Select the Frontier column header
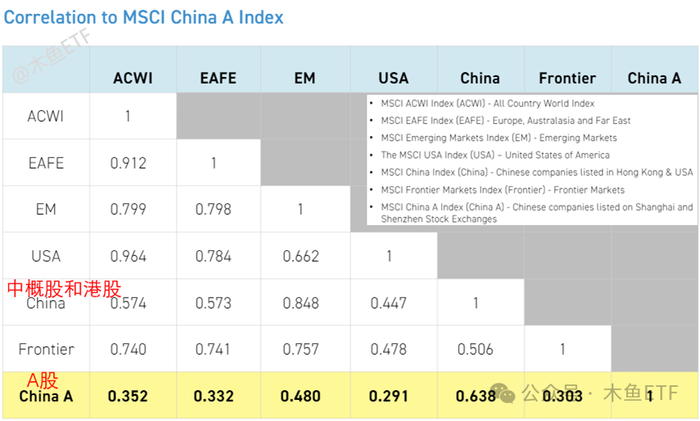 pyautogui.click(x=567, y=78)
